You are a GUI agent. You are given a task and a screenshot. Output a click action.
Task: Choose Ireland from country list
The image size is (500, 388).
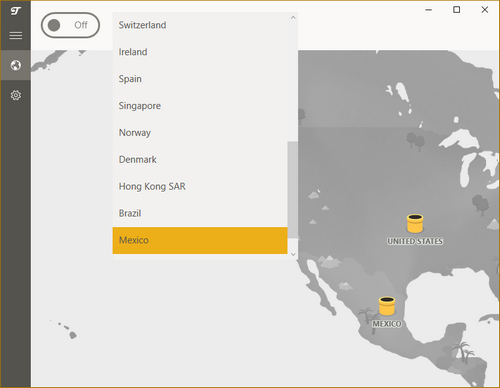(200, 52)
